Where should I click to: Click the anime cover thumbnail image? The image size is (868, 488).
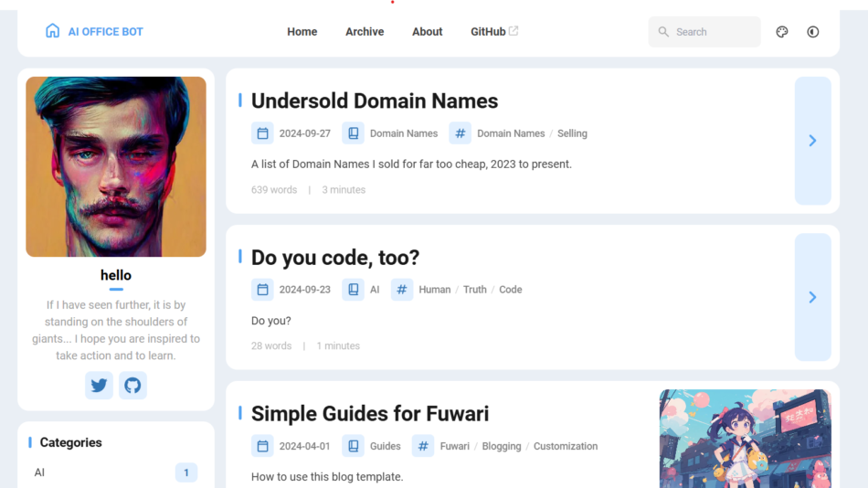(x=744, y=440)
